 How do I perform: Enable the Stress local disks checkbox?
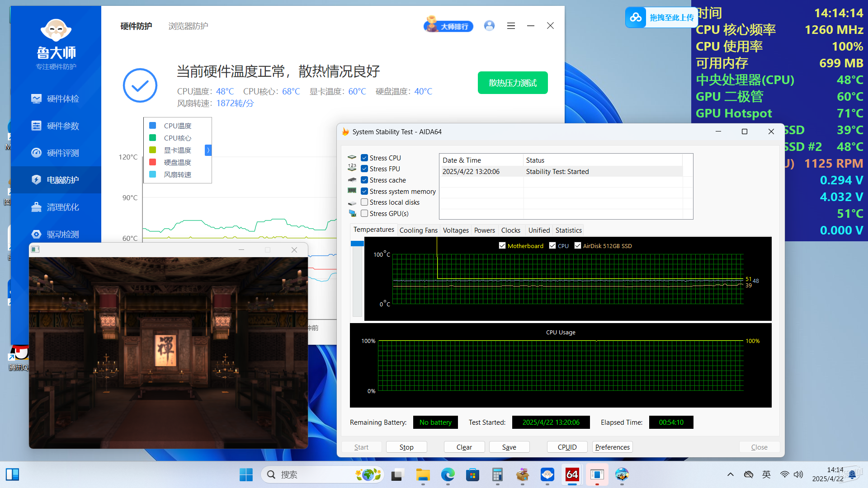pyautogui.click(x=364, y=202)
